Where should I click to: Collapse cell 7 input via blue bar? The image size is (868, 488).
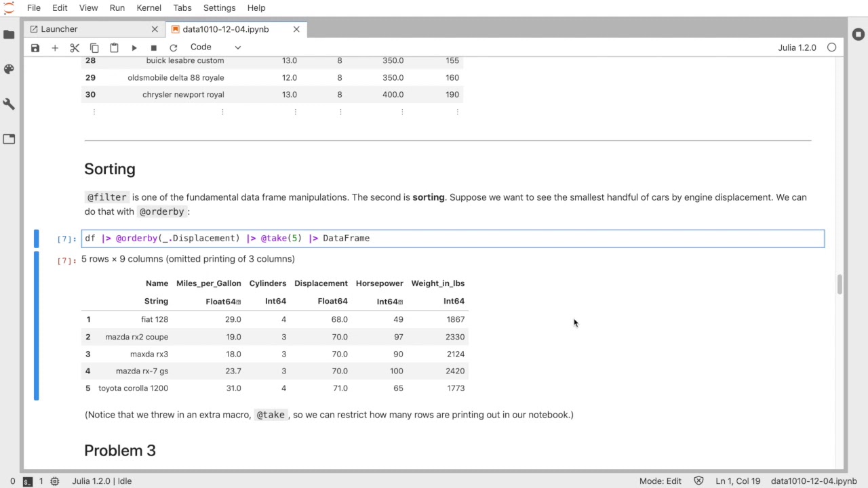tap(37, 239)
